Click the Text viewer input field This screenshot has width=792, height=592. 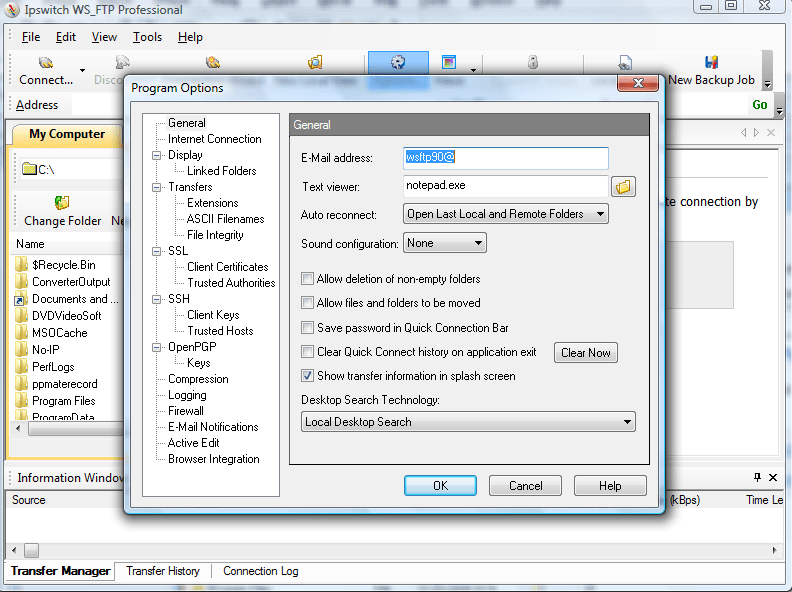point(506,186)
